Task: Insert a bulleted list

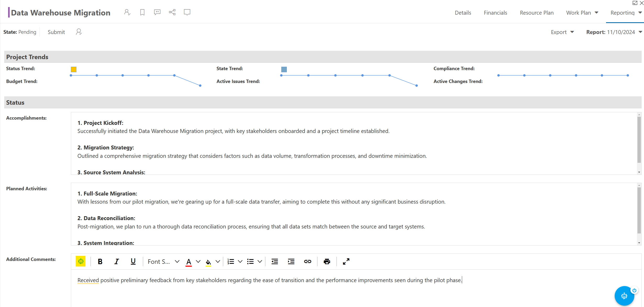Action: [250, 261]
